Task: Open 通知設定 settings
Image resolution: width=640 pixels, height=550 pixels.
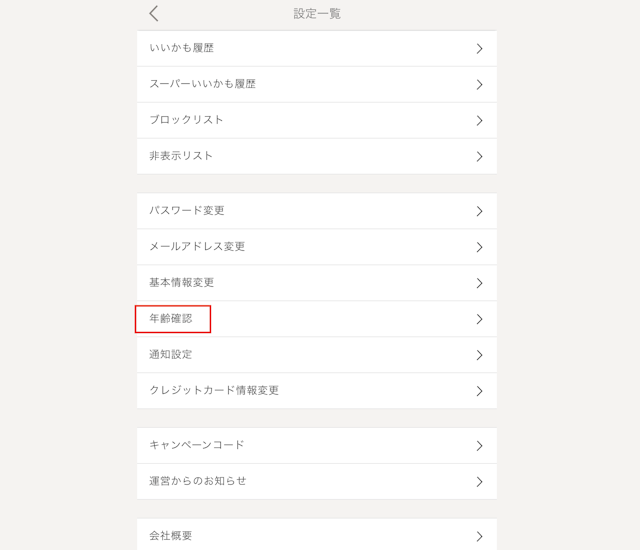Action: 171,355
